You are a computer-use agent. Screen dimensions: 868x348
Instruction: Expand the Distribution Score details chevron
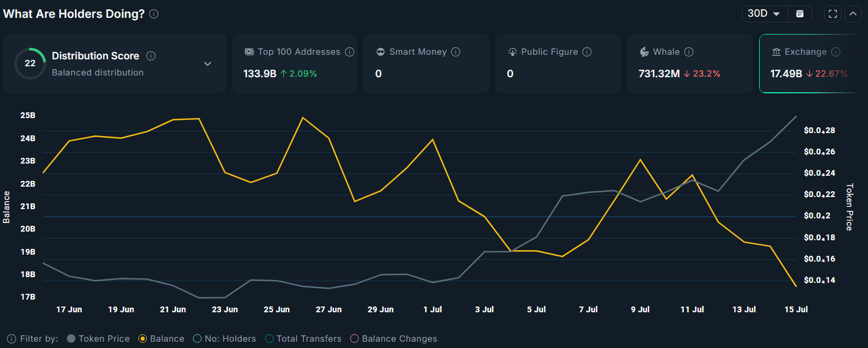tap(208, 64)
